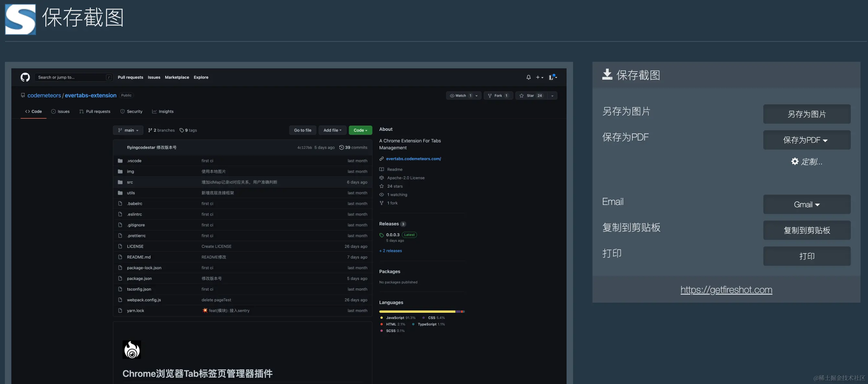
Task: Open the notifications bell icon
Action: click(x=528, y=77)
